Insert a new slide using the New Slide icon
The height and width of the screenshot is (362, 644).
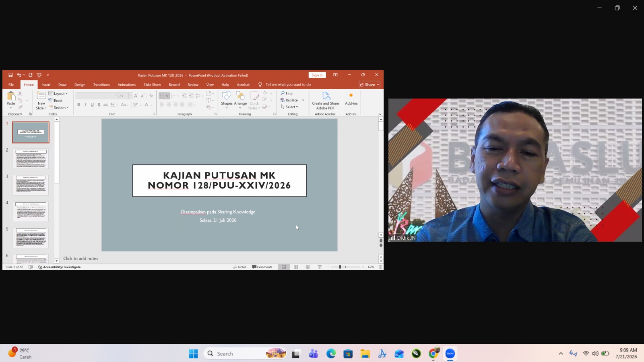click(41, 96)
